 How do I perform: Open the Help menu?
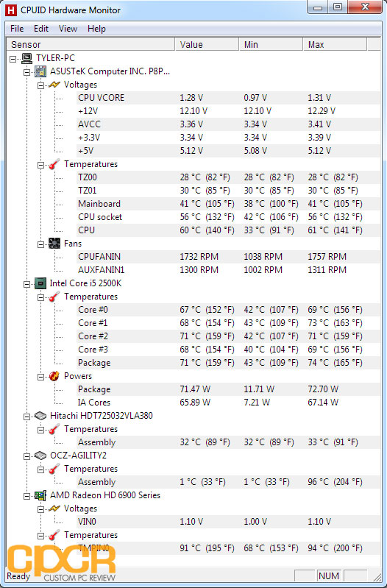coord(96,29)
